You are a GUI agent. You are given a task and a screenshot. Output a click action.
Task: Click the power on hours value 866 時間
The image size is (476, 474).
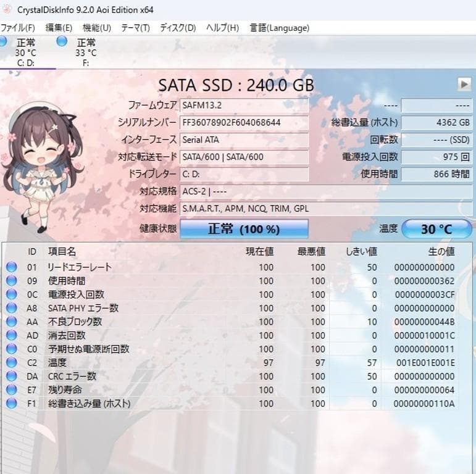point(436,174)
